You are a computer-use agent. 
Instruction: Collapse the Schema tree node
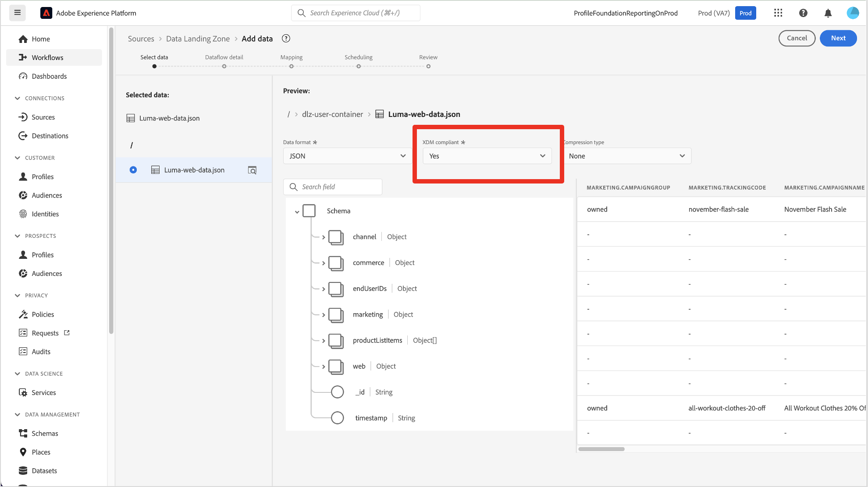[297, 212]
